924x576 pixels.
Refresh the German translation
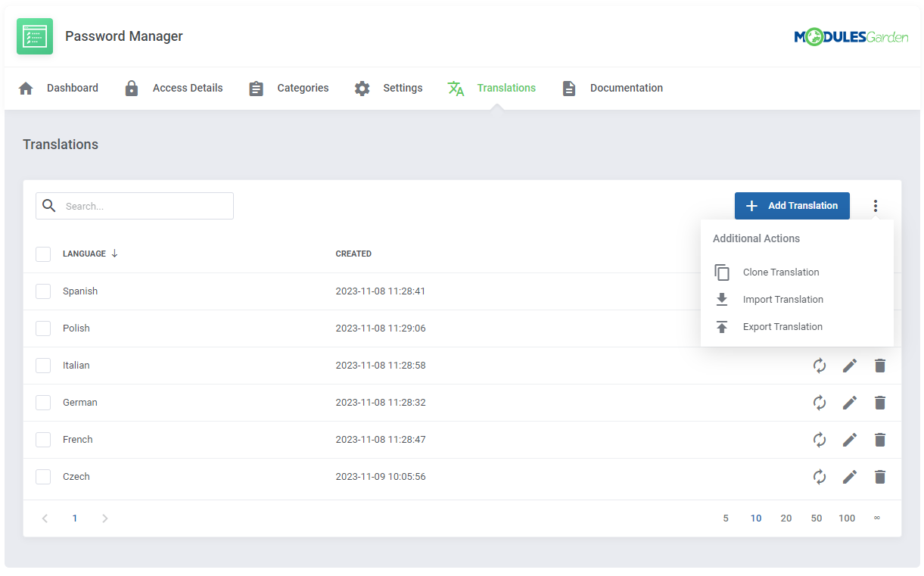[x=820, y=403]
